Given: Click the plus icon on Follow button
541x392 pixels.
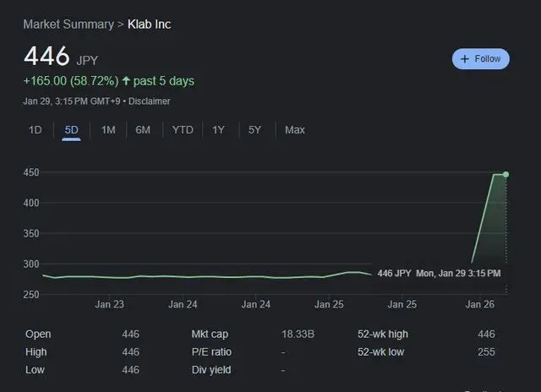Looking at the screenshot, I should coord(465,59).
